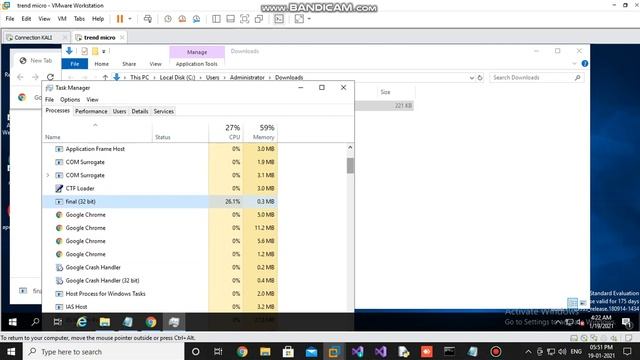Image resolution: width=640 pixels, height=360 pixels.
Task: Enter full screen mode with VMware fullscreen icon
Action: coord(244,19)
